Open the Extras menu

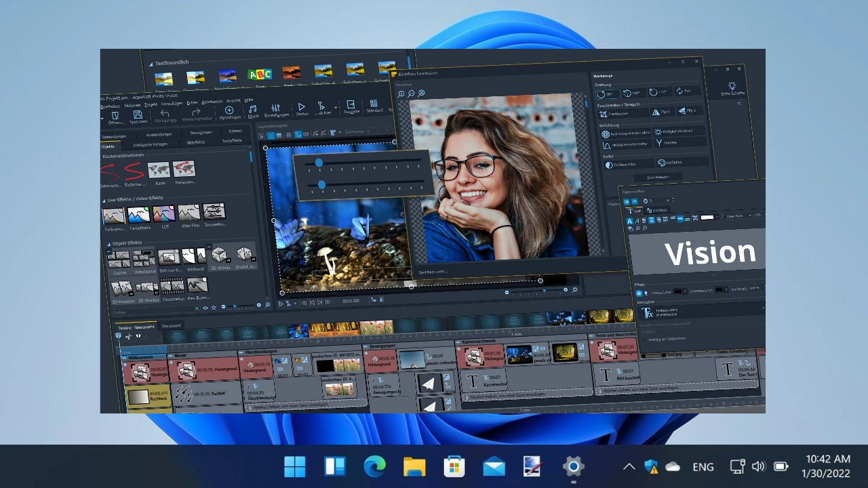(x=192, y=103)
